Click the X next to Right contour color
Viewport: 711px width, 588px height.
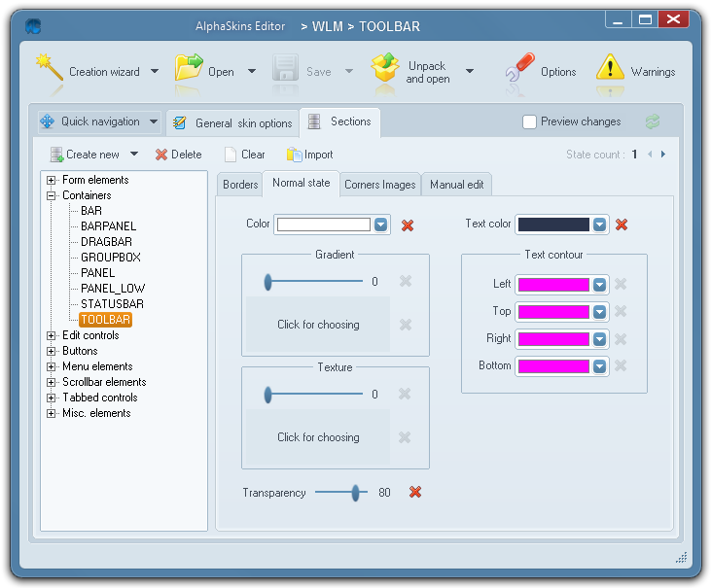[621, 339]
